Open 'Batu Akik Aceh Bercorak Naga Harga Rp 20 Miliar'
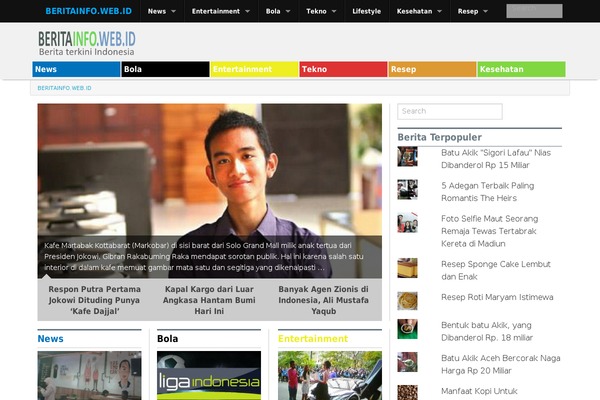Screen dimensions: 600x400 coord(501,364)
